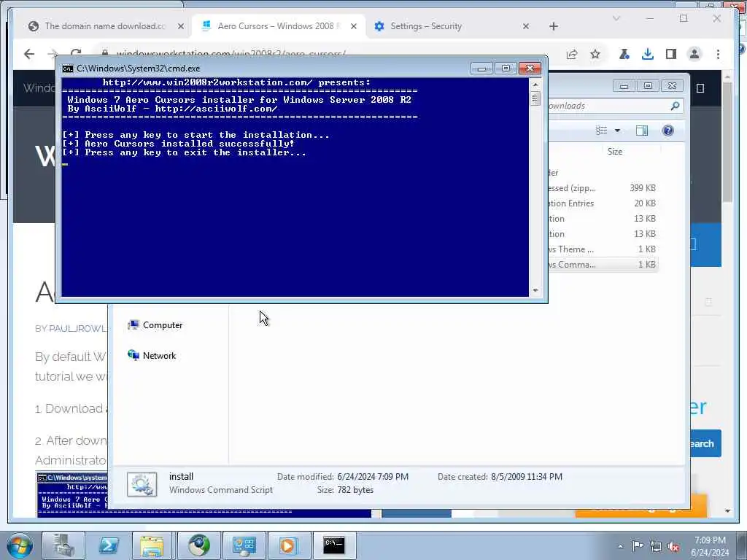Open tab search chevron in Chrome
The width and height of the screenshot is (747, 560).
pyautogui.click(x=616, y=18)
